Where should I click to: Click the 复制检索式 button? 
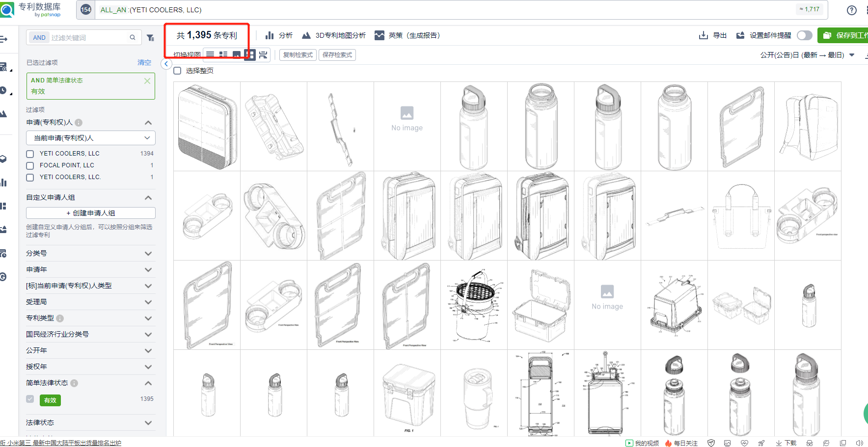click(298, 54)
